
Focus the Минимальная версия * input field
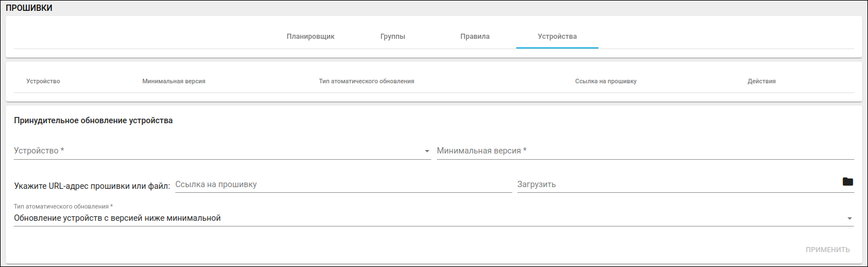(645, 151)
